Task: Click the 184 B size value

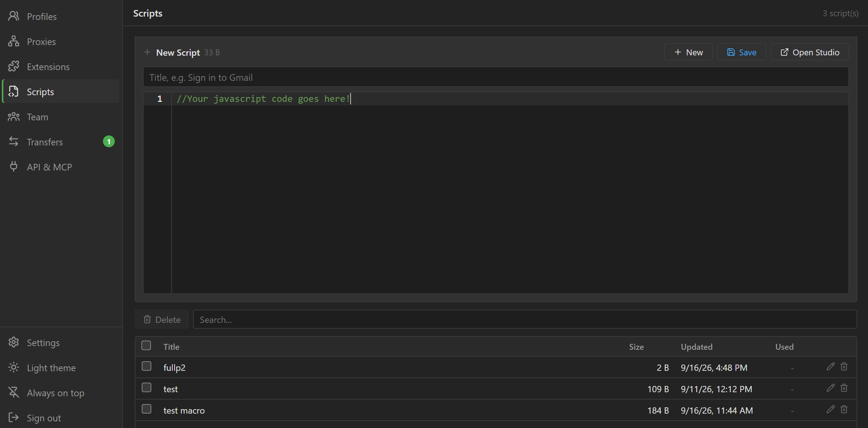Action: (658, 411)
